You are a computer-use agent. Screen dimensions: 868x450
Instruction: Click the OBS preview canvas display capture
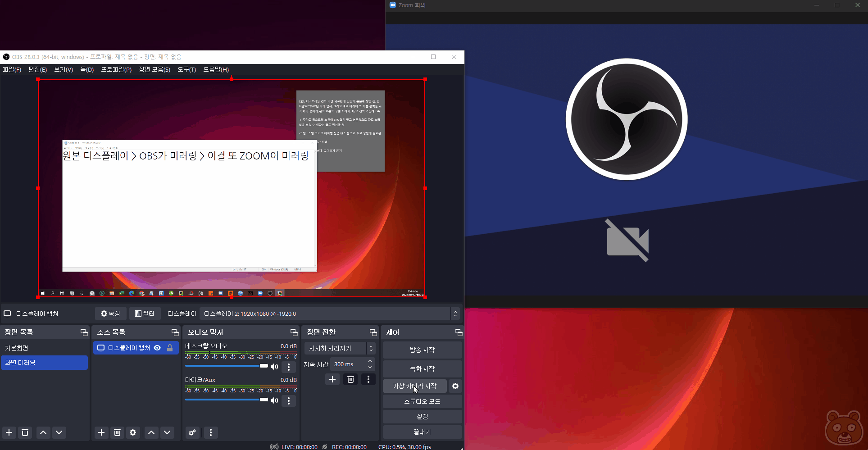pyautogui.click(x=232, y=188)
